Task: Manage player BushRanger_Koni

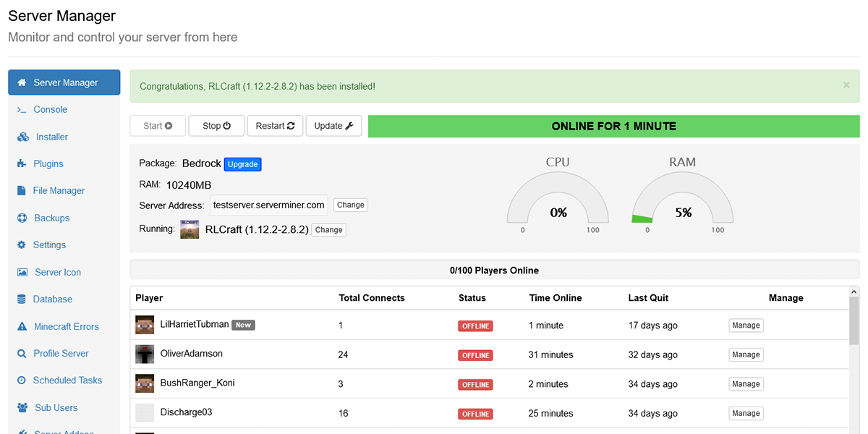Action: point(746,384)
